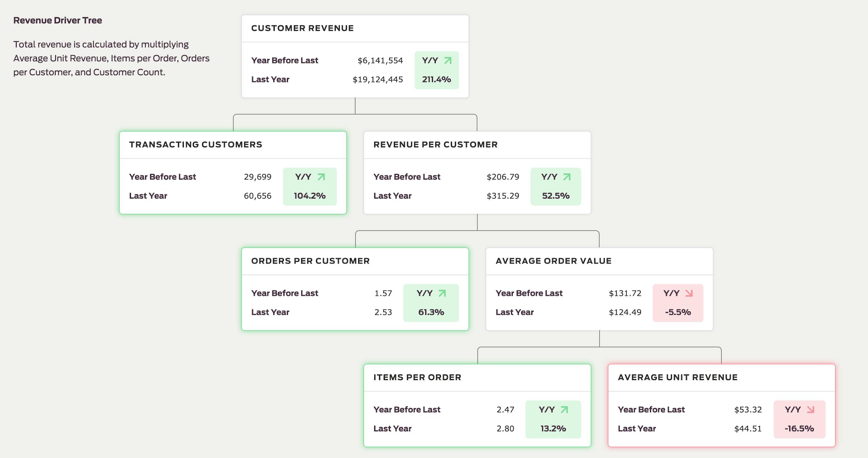Image resolution: width=868 pixels, height=458 pixels.
Task: Select the TRANSACTING CUSTOMERS node header
Action: [196, 145]
